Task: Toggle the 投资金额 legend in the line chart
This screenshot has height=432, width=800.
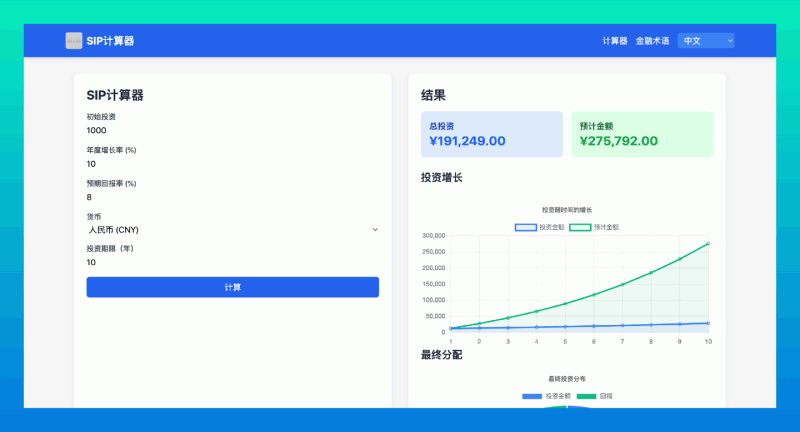Action: click(539, 227)
